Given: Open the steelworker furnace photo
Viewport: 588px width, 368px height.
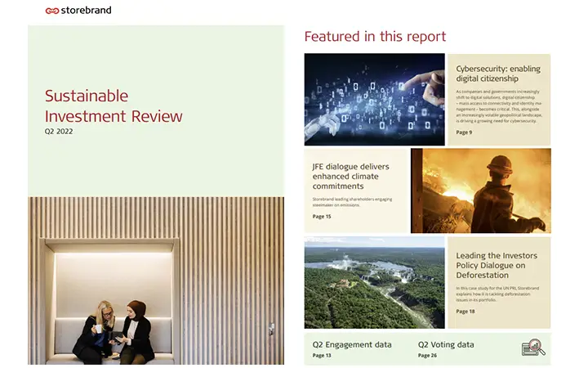Looking at the screenshot, I should point(481,191).
